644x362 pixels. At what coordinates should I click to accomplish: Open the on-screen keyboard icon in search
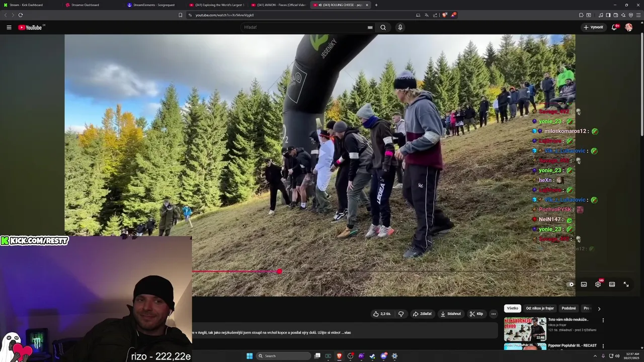[370, 28]
